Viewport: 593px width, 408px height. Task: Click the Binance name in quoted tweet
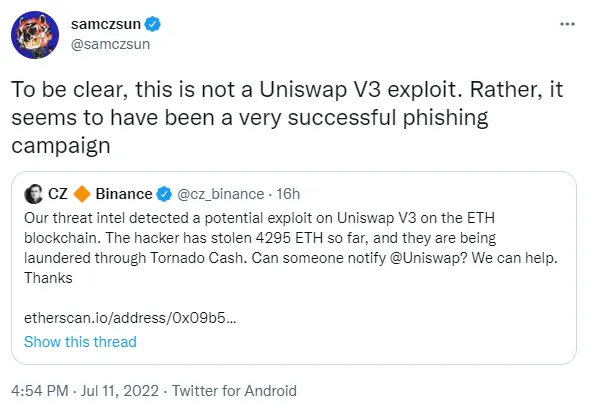click(124, 194)
